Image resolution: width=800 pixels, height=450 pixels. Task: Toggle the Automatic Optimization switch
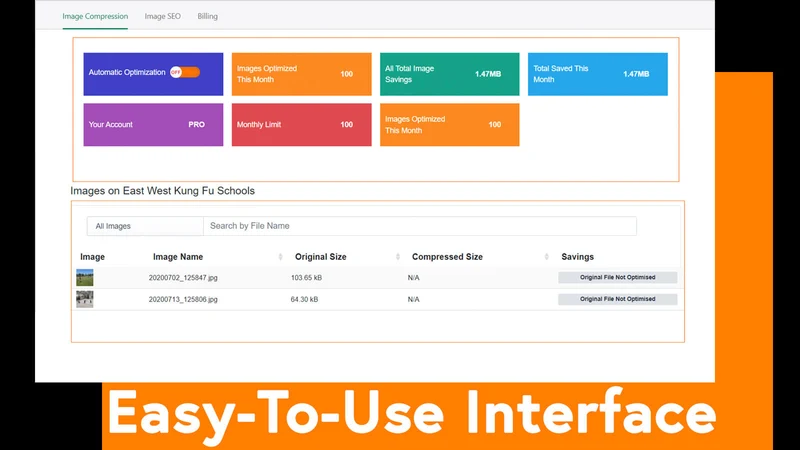185,72
